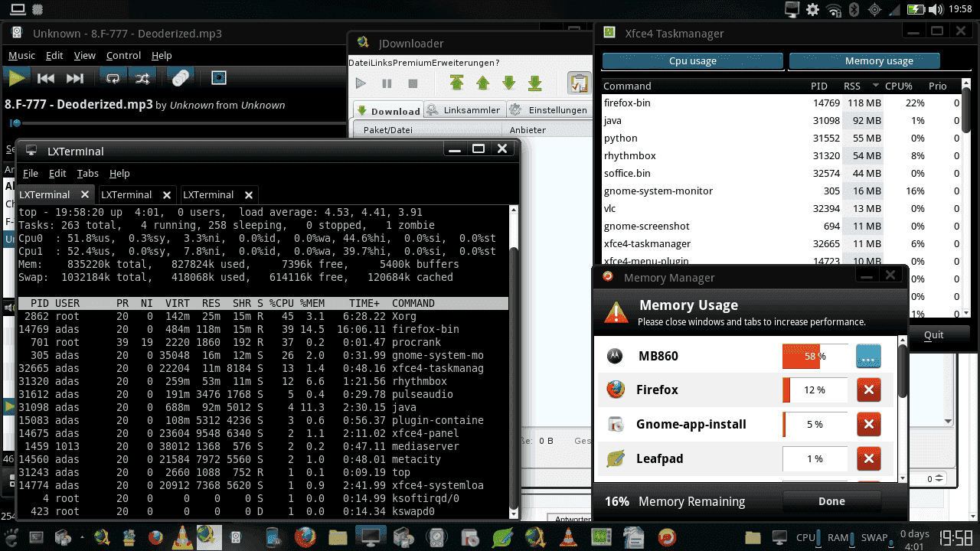Viewport: 980px width, 551px height.
Task: Select the Download tab in JDownloader
Action: 388,110
